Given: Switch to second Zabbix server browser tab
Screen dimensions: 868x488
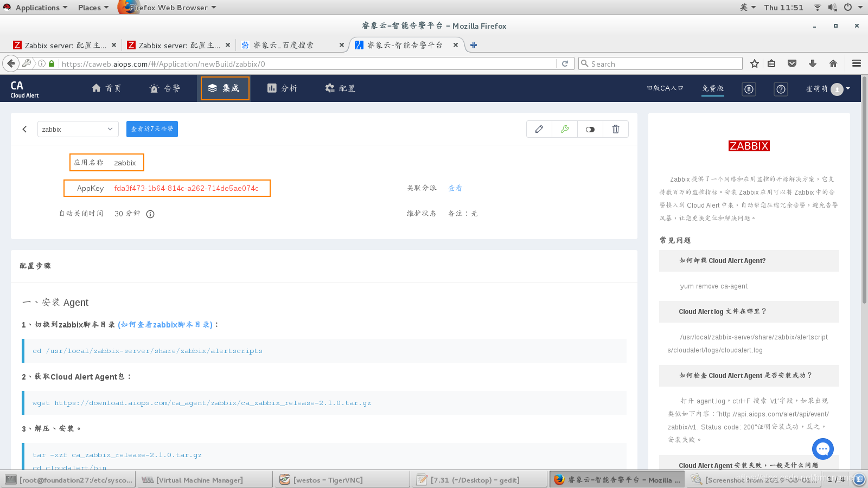Looking at the screenshot, I should 179,46.
